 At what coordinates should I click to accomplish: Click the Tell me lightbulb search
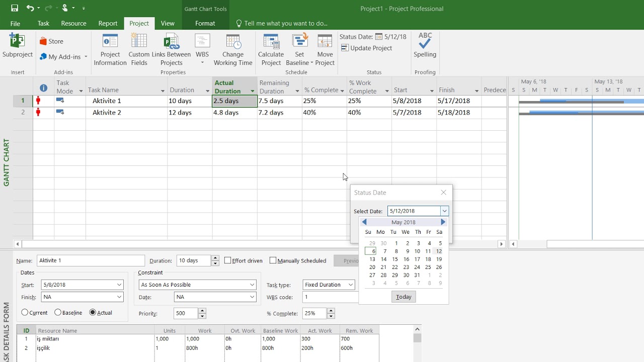(239, 23)
